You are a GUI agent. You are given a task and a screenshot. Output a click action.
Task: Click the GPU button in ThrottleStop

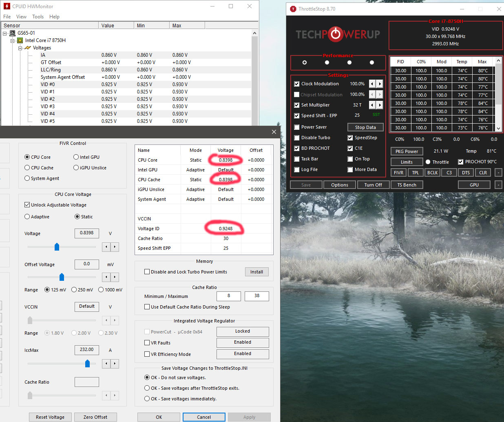click(474, 185)
